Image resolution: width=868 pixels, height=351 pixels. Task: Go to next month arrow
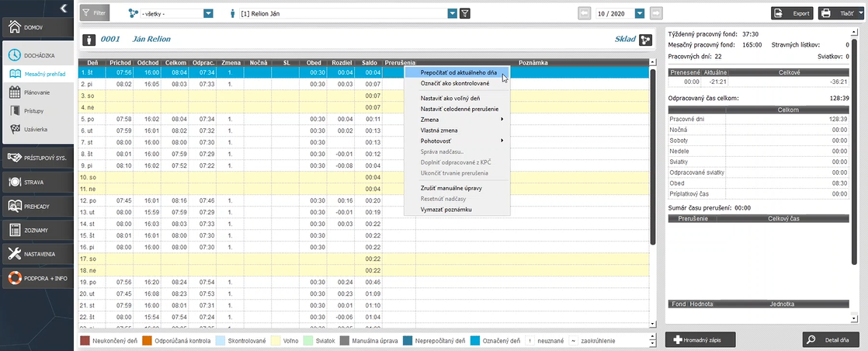(656, 13)
